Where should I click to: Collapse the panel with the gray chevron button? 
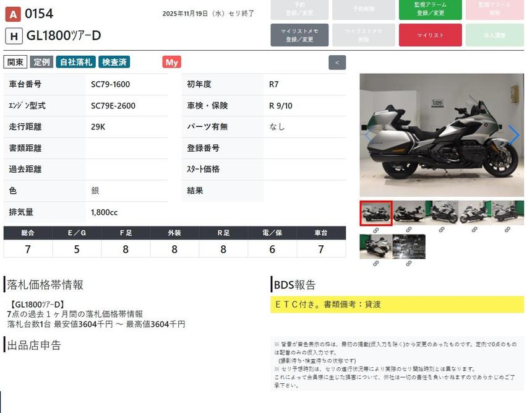point(337,63)
